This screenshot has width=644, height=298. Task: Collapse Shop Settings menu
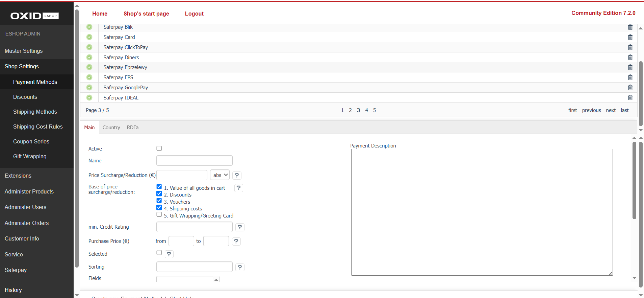22,66
